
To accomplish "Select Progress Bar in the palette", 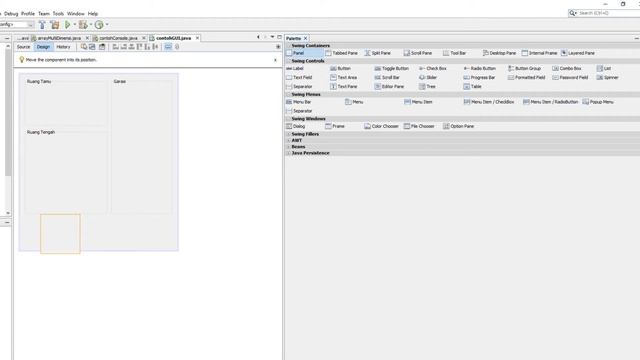I will click(x=479, y=78).
